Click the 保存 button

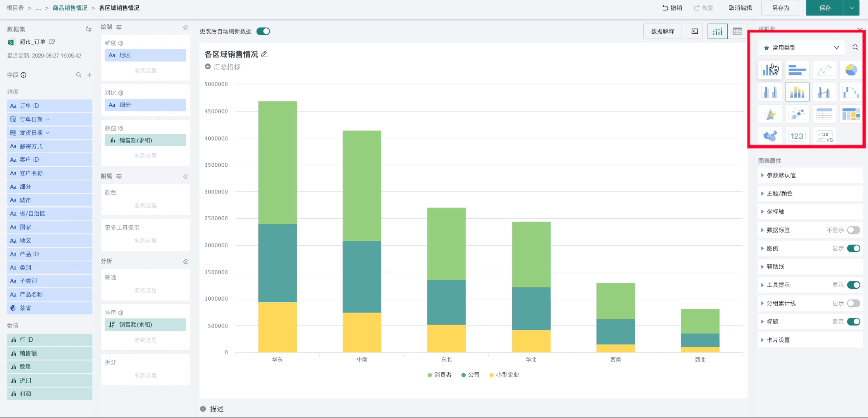(825, 8)
